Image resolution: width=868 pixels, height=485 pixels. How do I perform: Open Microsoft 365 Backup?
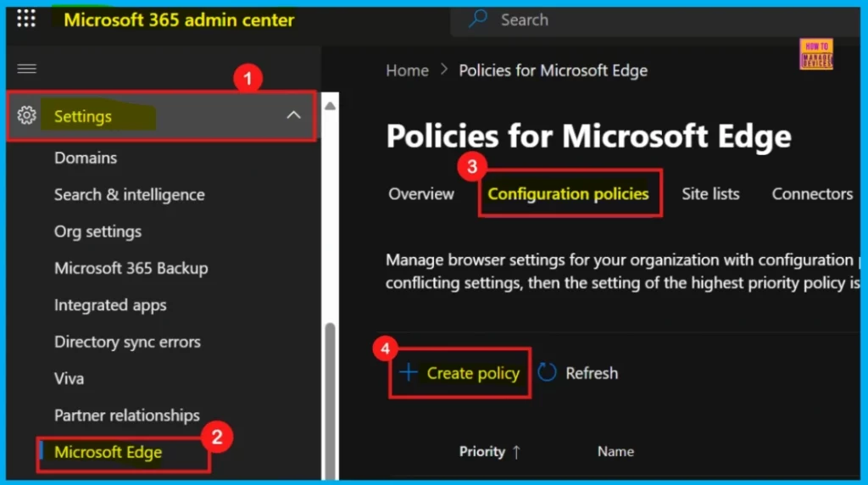131,269
